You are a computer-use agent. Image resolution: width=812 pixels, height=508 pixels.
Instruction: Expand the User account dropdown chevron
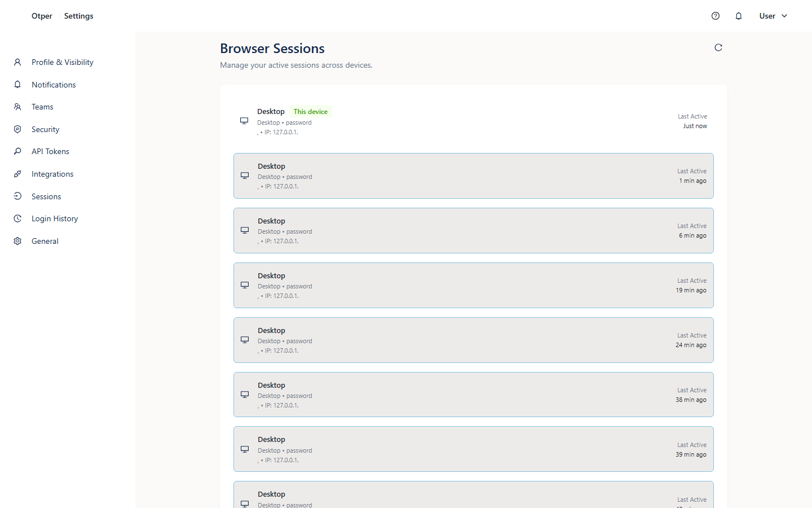point(784,16)
